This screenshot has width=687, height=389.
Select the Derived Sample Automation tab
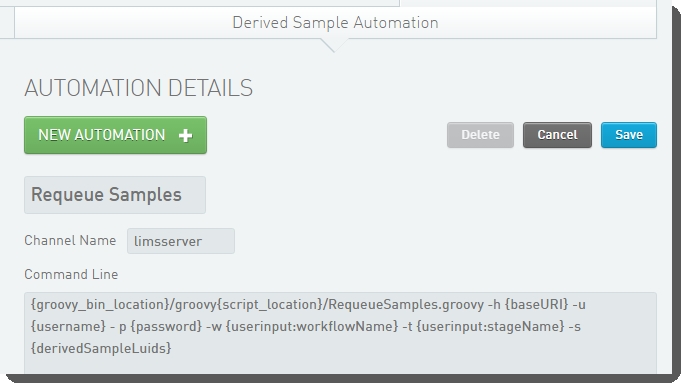click(x=335, y=22)
